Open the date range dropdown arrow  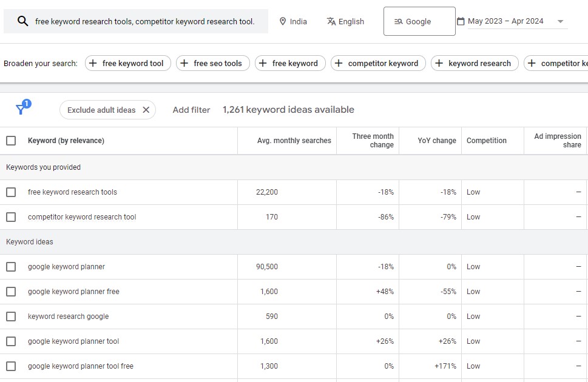tap(560, 21)
